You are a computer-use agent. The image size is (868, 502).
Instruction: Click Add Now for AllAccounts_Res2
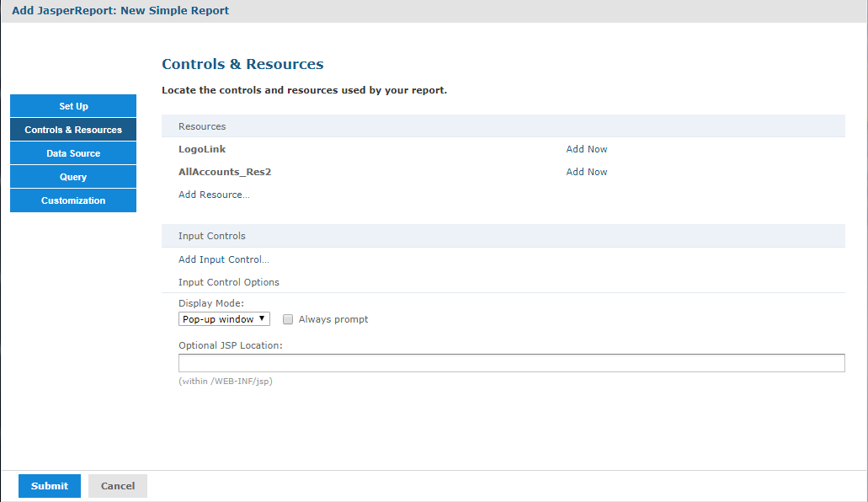tap(586, 172)
